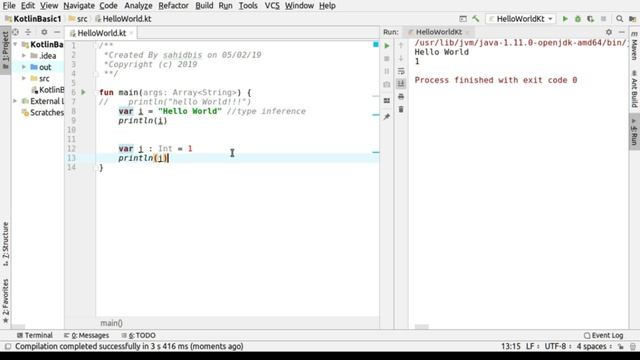
Task: Expand the src folder in tree
Action: pos(24,78)
